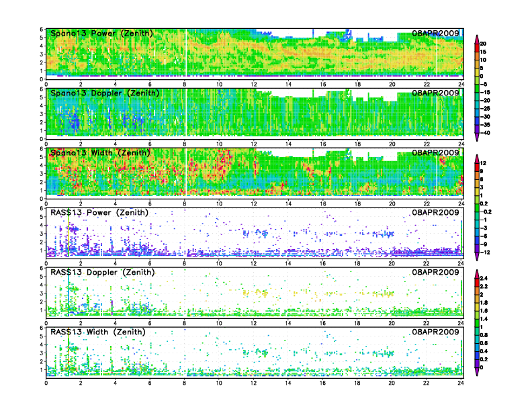Viewport: 532px width, 411px height.
Task: Click colorbar label "-35"
Action: coord(485,125)
